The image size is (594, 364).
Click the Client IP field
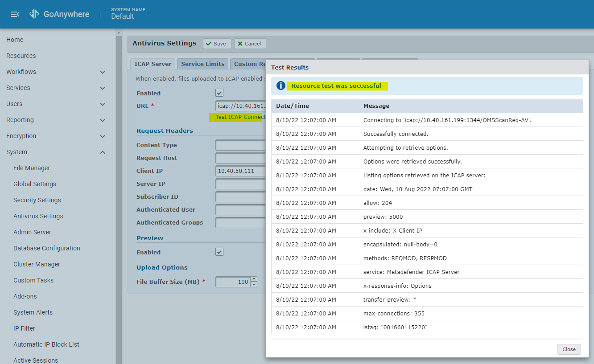pos(241,171)
